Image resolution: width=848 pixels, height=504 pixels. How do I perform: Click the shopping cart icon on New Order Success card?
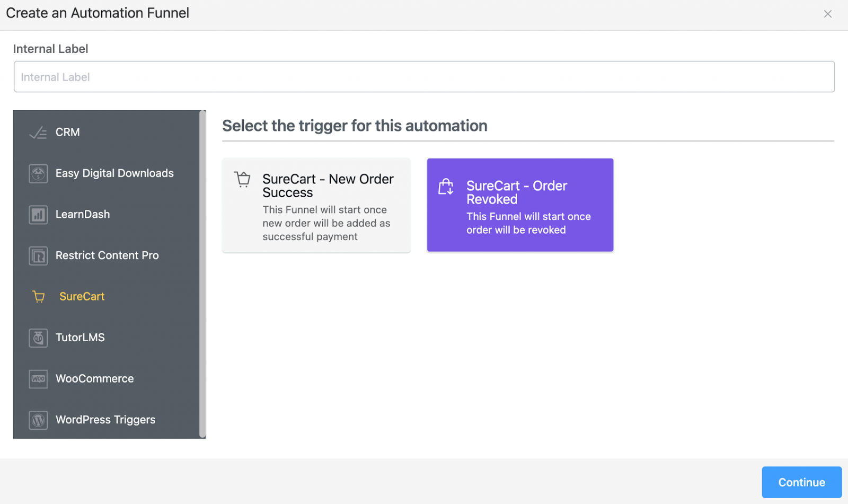(243, 180)
